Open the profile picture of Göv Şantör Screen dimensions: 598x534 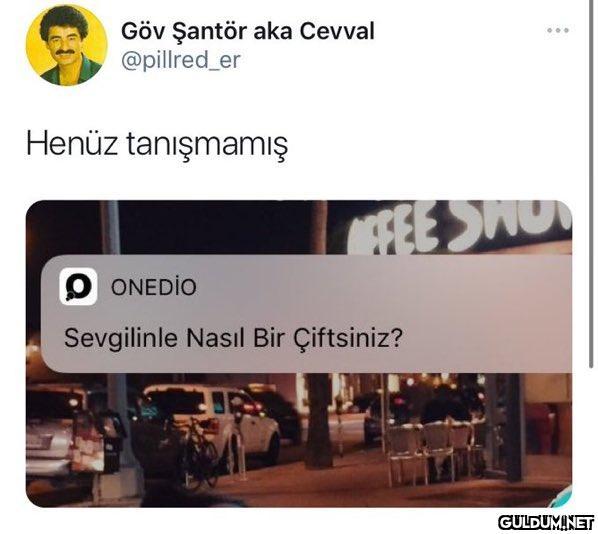(67, 45)
